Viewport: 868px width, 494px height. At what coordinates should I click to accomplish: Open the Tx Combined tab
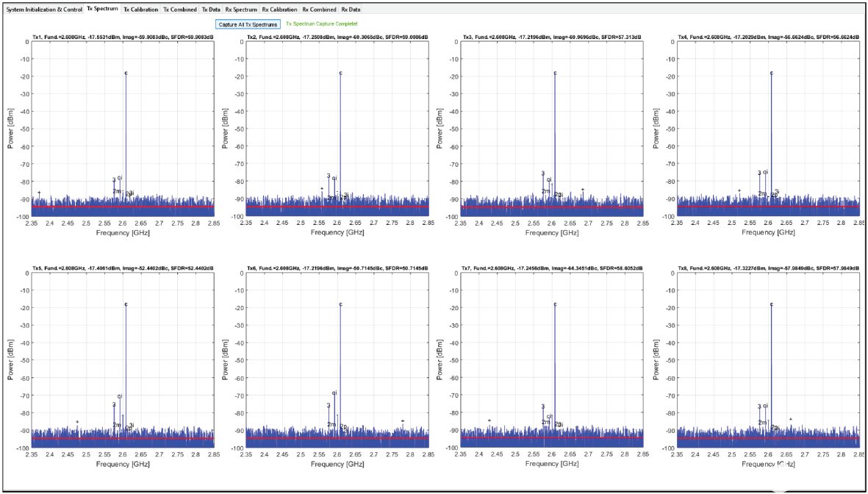[180, 10]
